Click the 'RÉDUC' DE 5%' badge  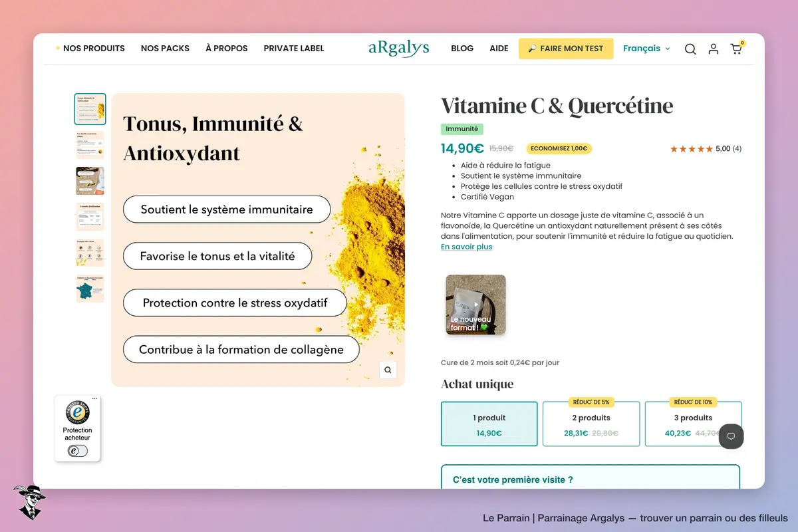591,402
